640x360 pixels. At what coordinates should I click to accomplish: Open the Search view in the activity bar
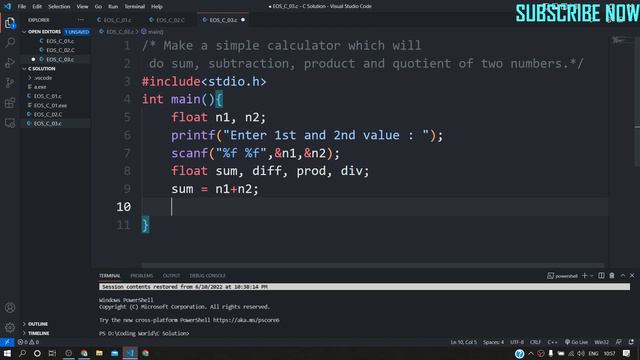pos(10,42)
